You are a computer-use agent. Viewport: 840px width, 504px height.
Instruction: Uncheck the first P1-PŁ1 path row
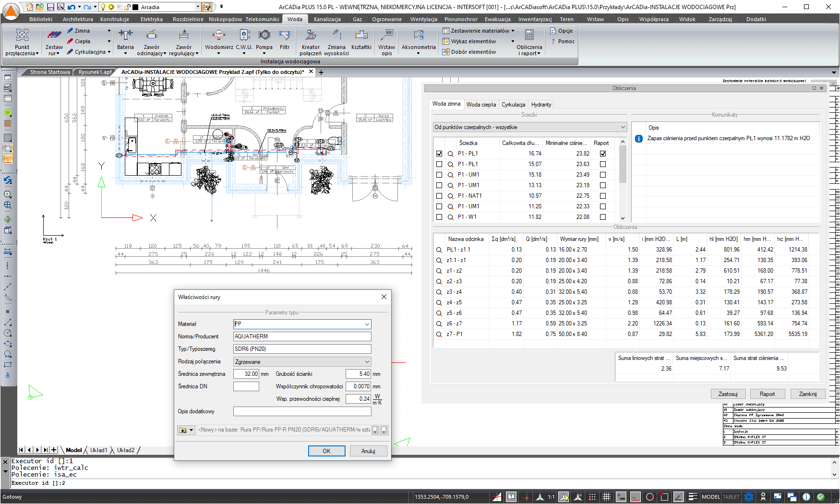coord(439,154)
